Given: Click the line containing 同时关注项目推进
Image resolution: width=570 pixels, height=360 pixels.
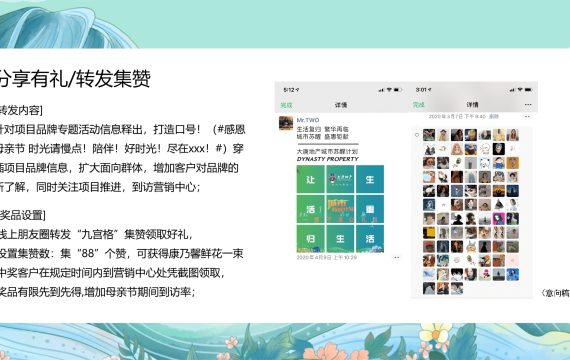Looking at the screenshot, I should [100, 187].
